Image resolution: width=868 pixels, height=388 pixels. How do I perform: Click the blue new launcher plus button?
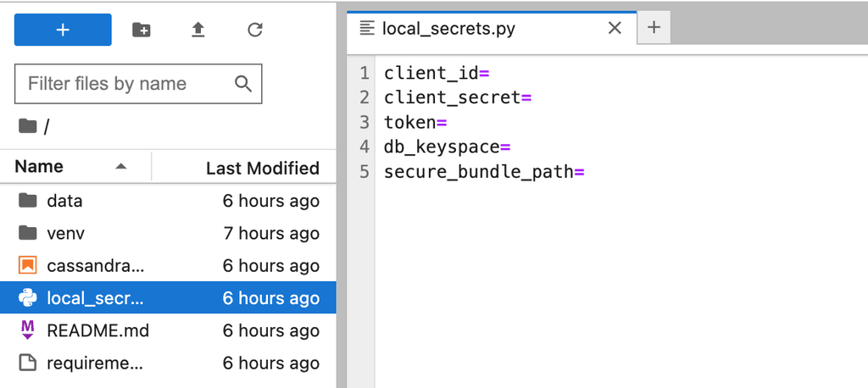pyautogui.click(x=63, y=30)
